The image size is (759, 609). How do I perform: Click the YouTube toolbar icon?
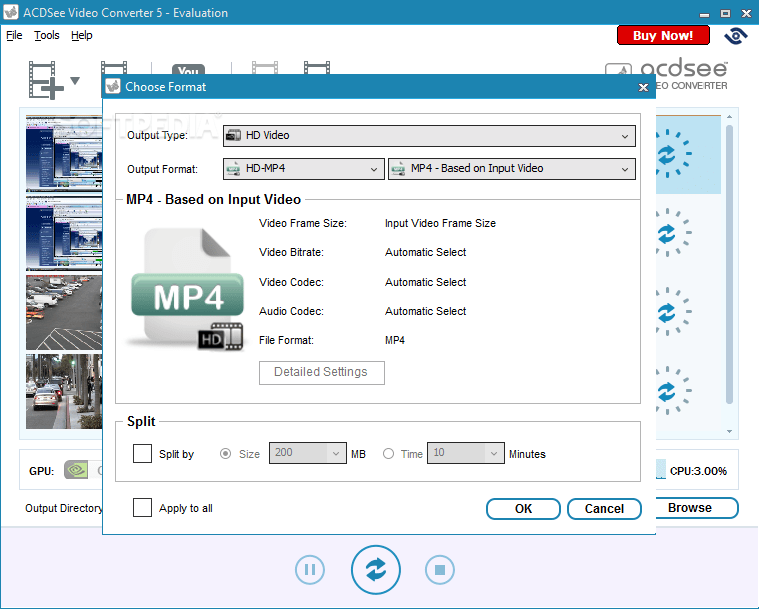point(188,70)
